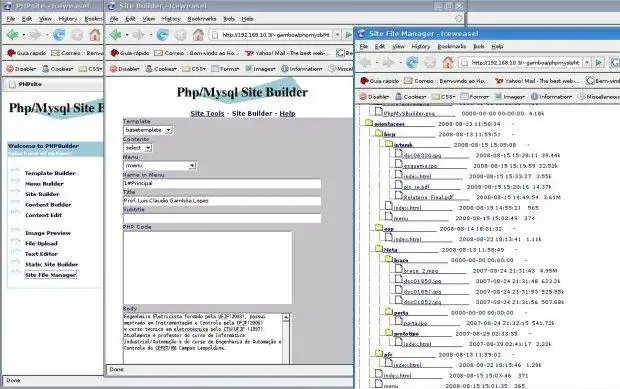Go back in Site Builder window
620x389 pixels.
tap(115, 35)
